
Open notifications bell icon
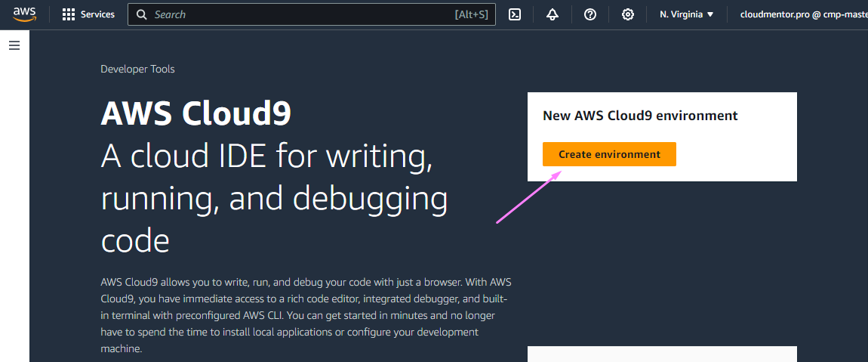[553, 14]
